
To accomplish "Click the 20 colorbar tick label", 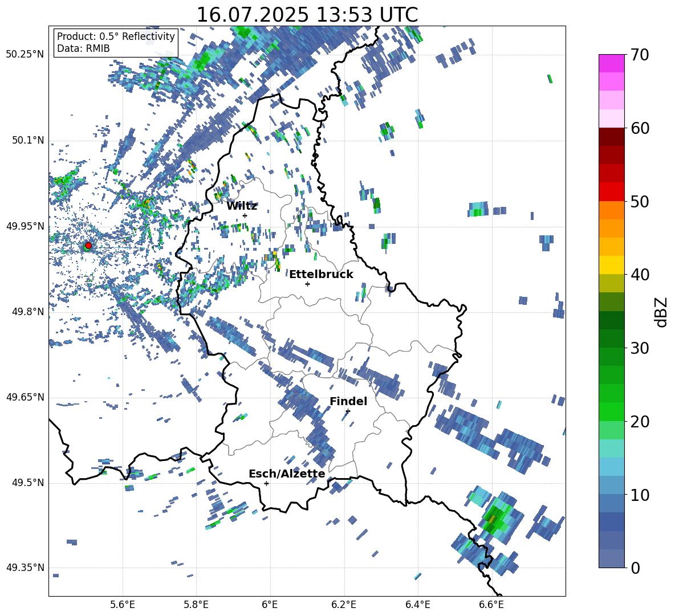I will 639,422.
